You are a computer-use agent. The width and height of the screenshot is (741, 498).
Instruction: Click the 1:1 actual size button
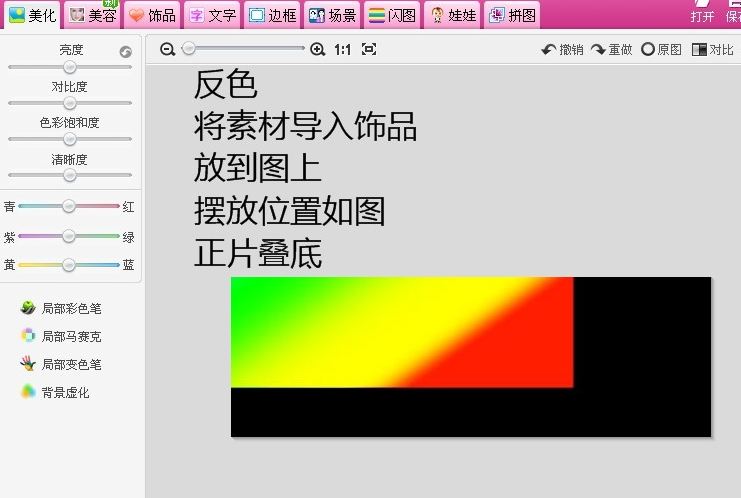[x=342, y=49]
